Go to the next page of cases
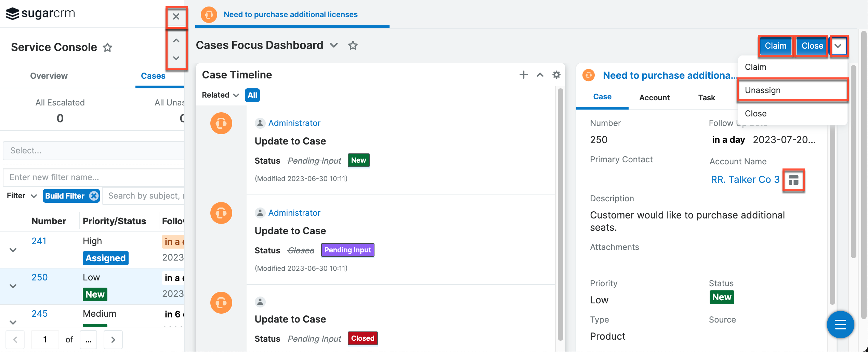 tap(113, 339)
